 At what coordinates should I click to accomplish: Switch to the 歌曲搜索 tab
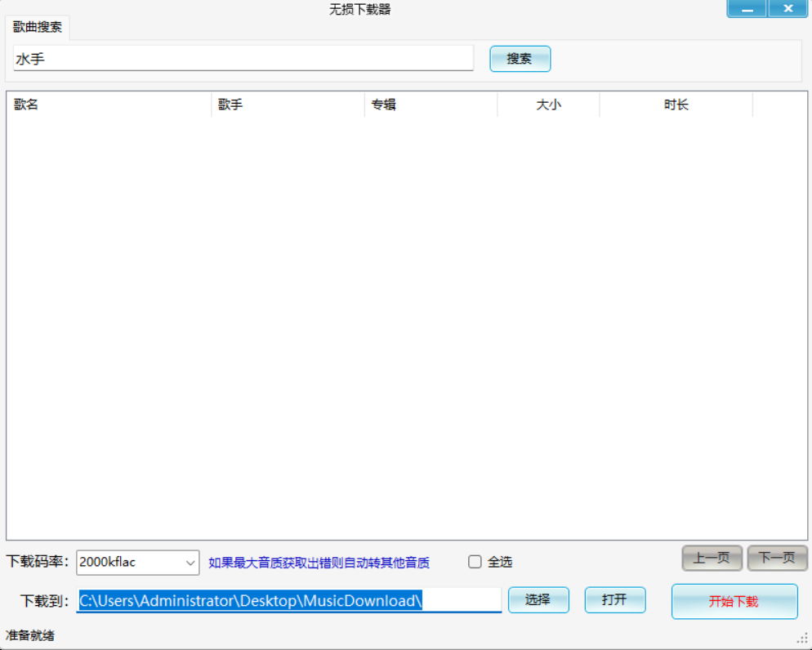coord(36,27)
